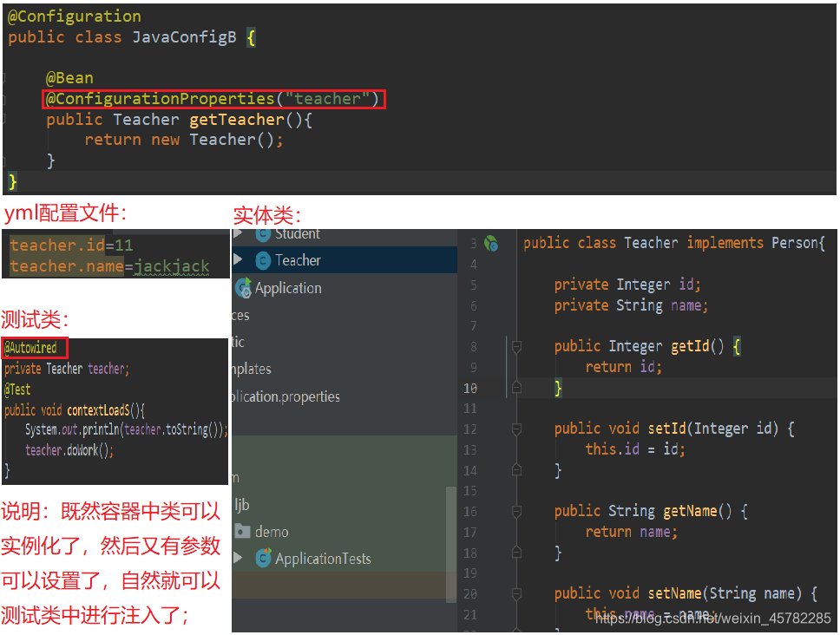Click line number 10 in the gutter
The height and width of the screenshot is (635, 840).
coord(469,388)
